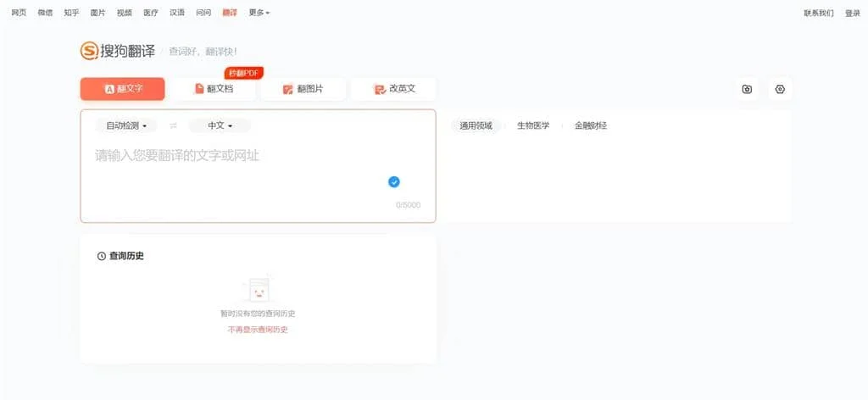Open the settings hexagon icon
Viewport: 868px width, 400px height.
(780, 89)
